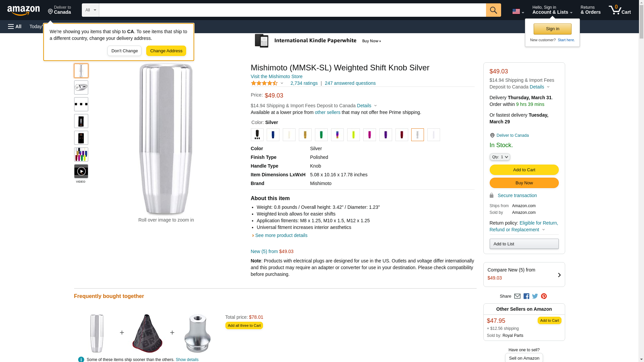644x362 pixels.
Task: Click the search magnifier button
Action: coord(493,10)
